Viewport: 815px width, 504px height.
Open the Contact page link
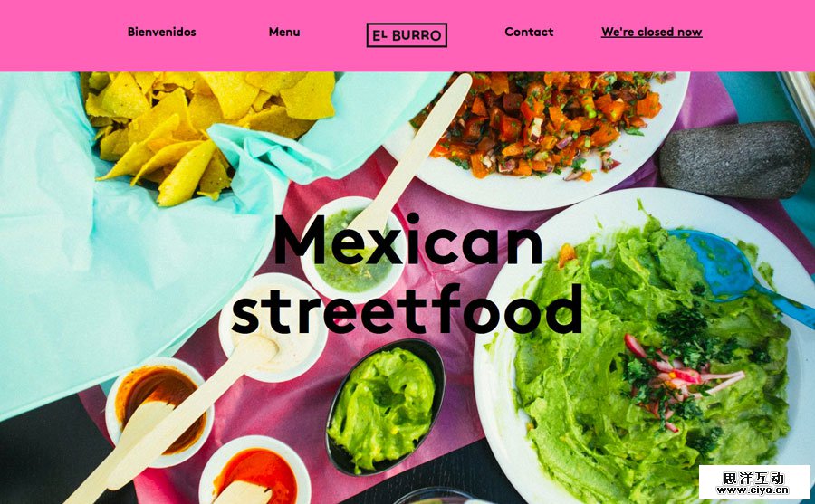(529, 33)
